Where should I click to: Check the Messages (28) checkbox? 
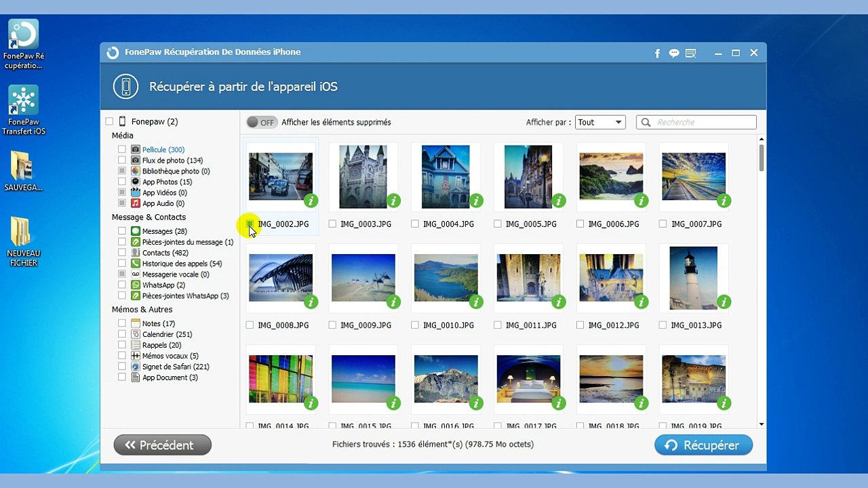122,231
